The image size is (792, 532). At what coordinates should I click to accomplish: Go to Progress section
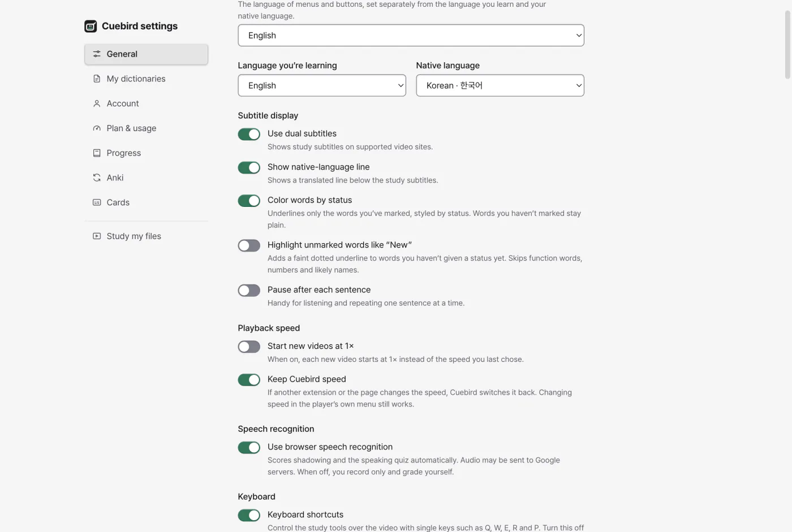pos(146,153)
